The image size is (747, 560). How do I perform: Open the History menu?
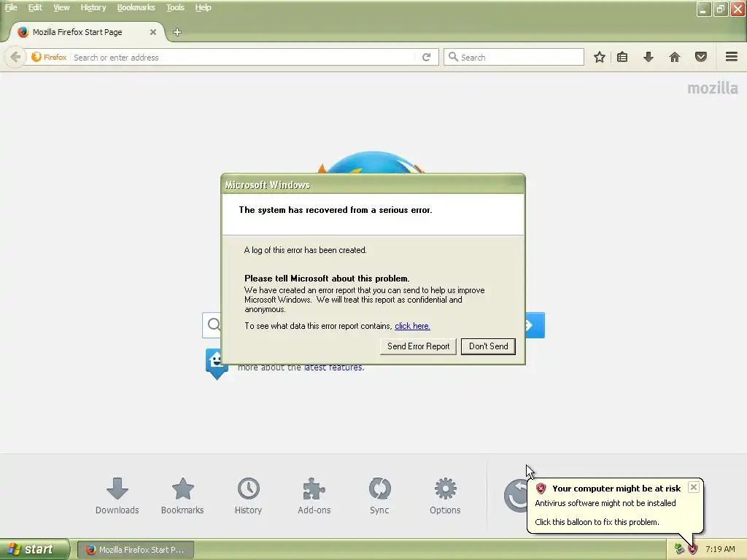[93, 7]
